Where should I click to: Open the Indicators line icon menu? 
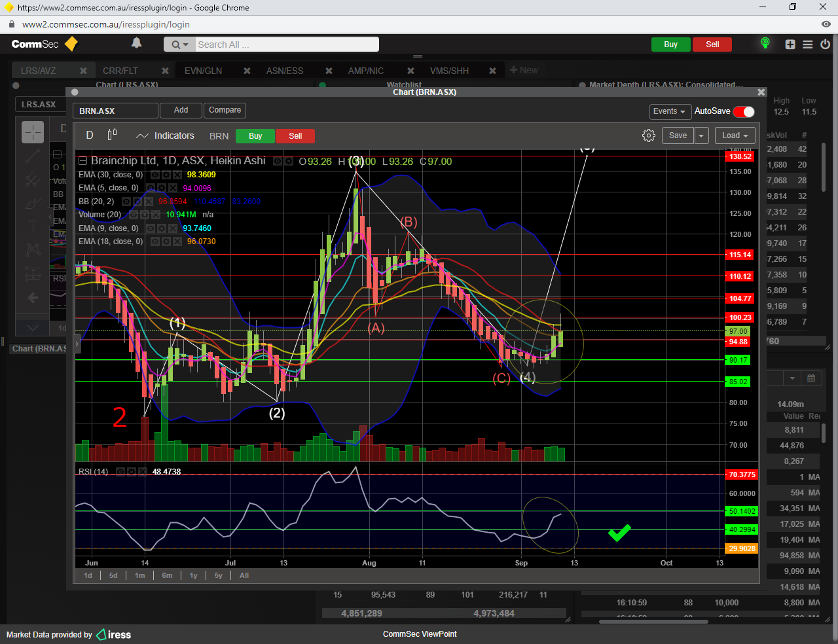(142, 136)
